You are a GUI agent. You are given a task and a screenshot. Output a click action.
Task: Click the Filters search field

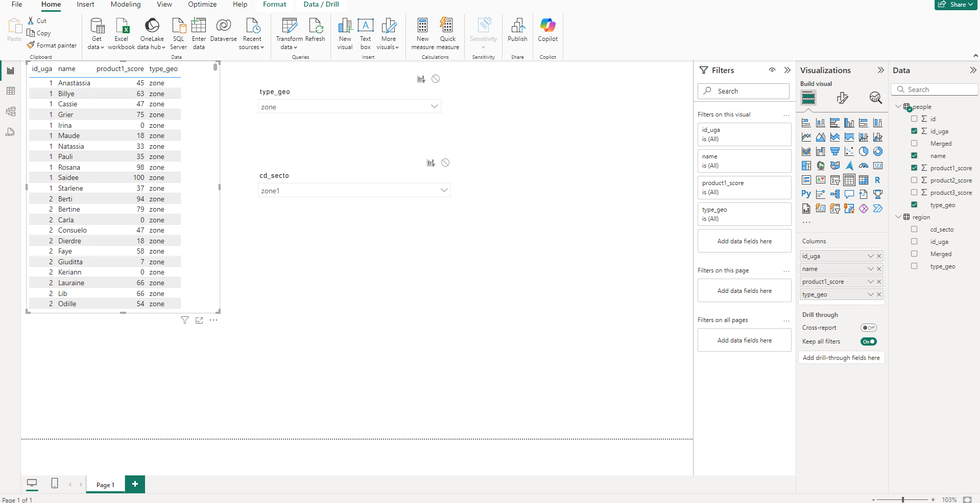744,91
